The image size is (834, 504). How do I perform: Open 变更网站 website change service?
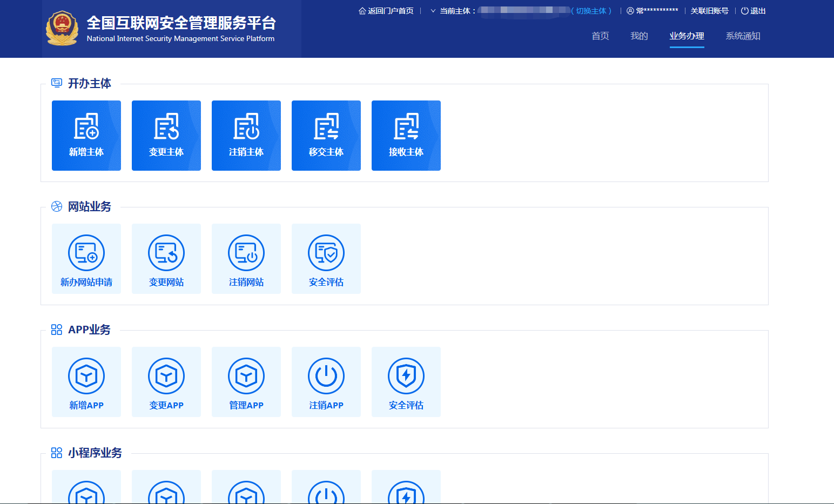point(166,258)
